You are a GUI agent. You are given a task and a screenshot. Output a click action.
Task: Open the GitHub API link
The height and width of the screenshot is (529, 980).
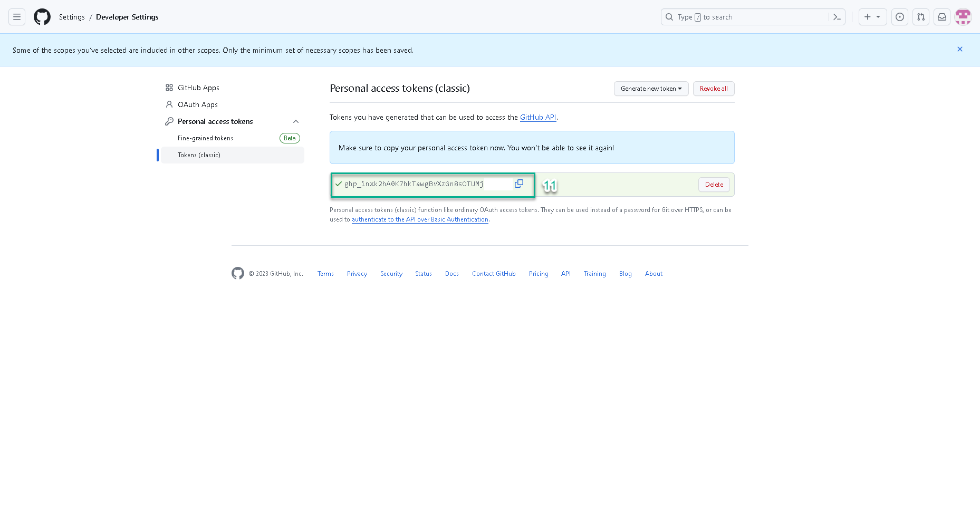[x=538, y=117]
